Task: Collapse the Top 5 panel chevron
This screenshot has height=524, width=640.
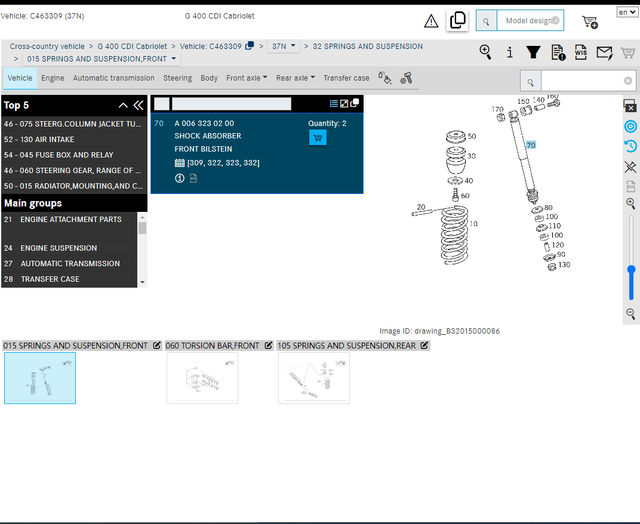Action: point(123,105)
